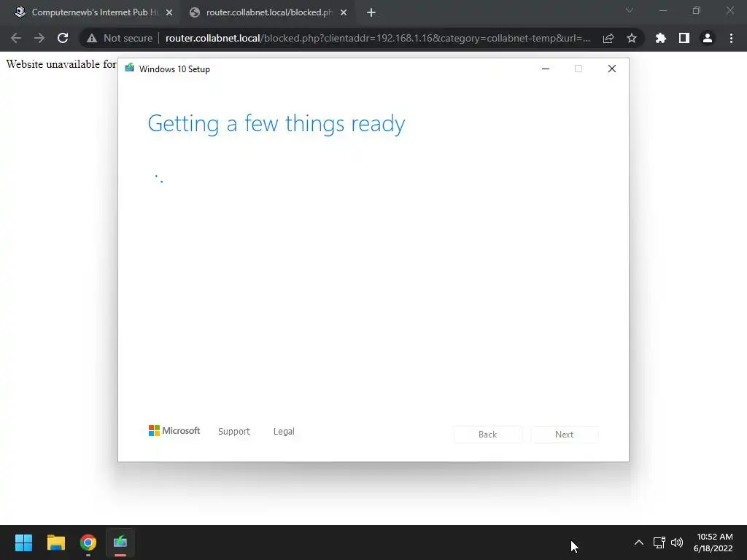The width and height of the screenshot is (747, 560).
Task: Minimize the Windows 10 Setup window
Action: pos(546,69)
